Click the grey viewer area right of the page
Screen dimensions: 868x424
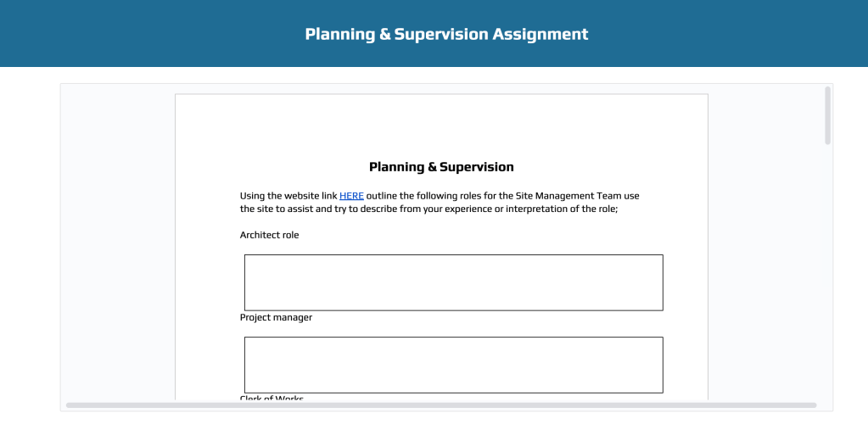(x=764, y=246)
